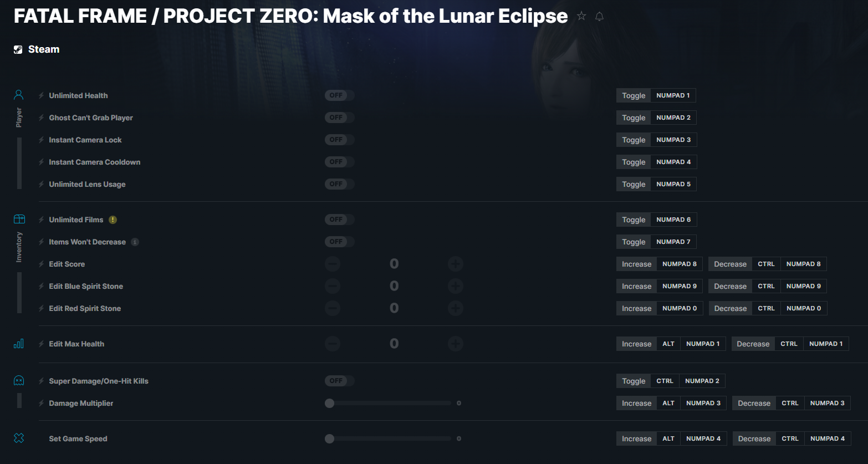The image size is (868, 464).
Task: Click Decrease hotkey button for Edit Red Spirit Stone
Action: 730,308
